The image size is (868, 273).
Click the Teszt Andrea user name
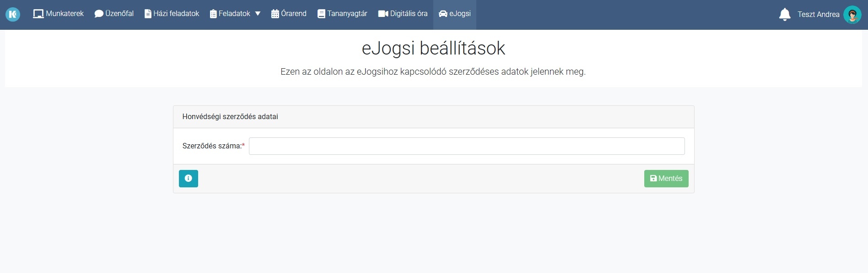click(819, 15)
